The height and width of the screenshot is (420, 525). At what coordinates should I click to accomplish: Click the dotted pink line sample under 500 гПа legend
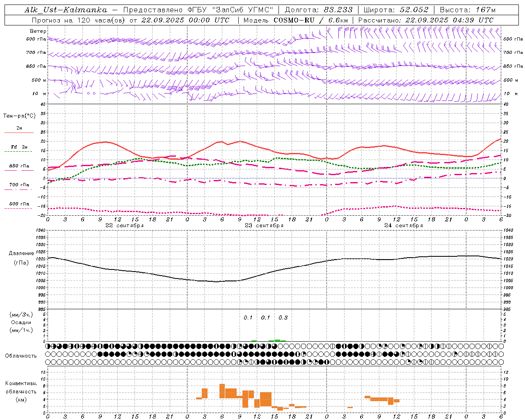pos(18,208)
